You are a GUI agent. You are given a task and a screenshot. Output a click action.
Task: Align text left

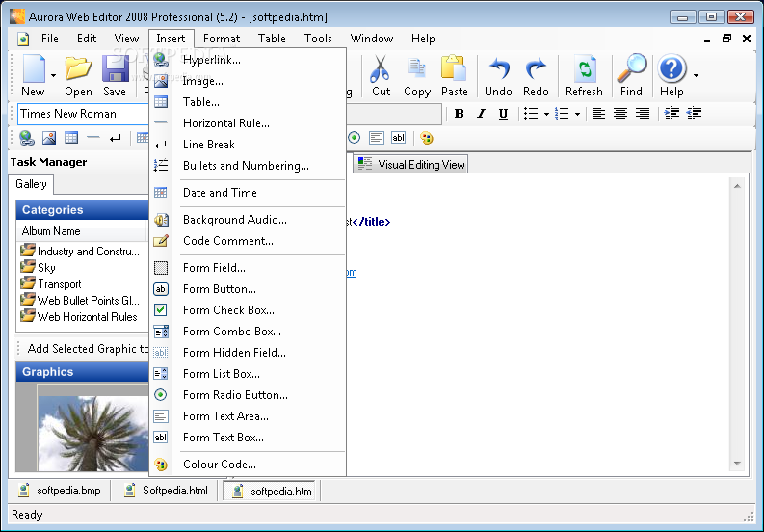(x=598, y=114)
